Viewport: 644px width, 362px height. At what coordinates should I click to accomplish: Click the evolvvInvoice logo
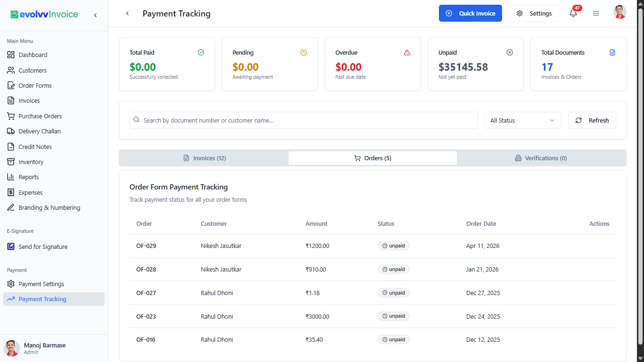coord(44,15)
